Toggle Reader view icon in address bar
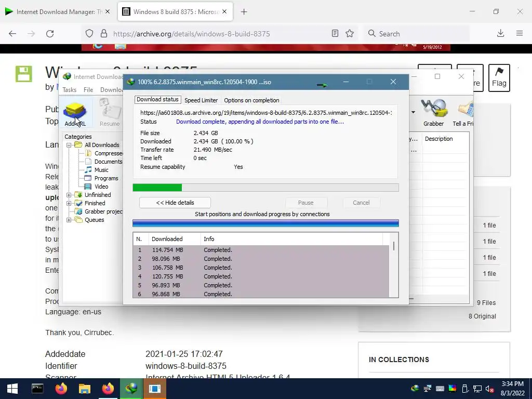 (x=335, y=33)
